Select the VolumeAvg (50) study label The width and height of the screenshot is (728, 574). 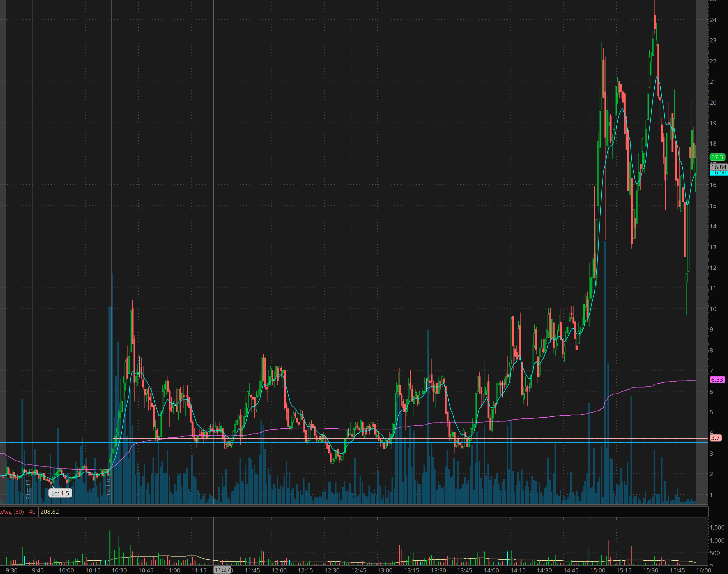tap(12, 512)
